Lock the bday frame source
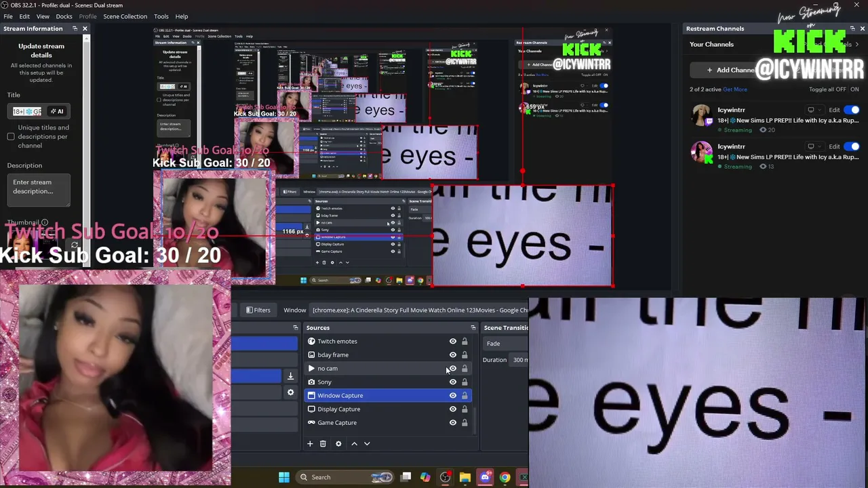868x488 pixels. click(465, 354)
